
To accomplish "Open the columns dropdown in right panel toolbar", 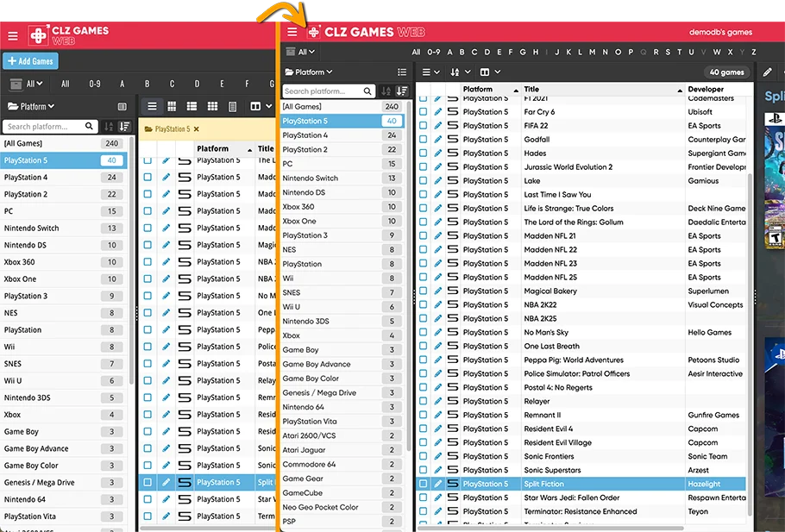I will tap(490, 72).
